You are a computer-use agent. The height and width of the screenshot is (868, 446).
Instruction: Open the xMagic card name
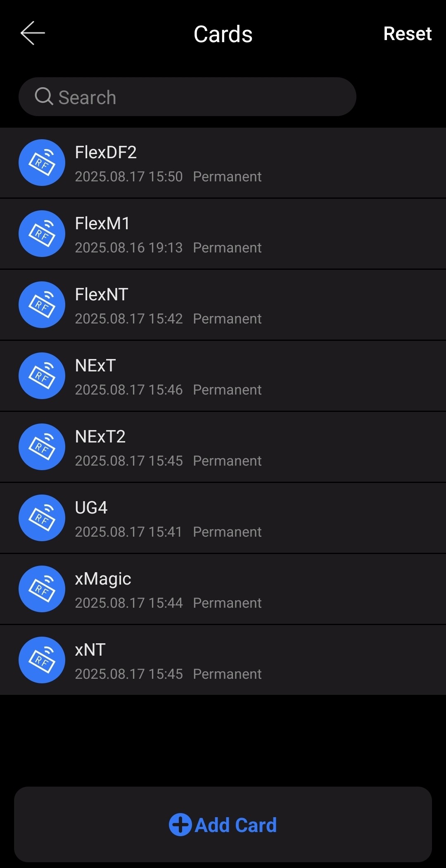(x=103, y=579)
